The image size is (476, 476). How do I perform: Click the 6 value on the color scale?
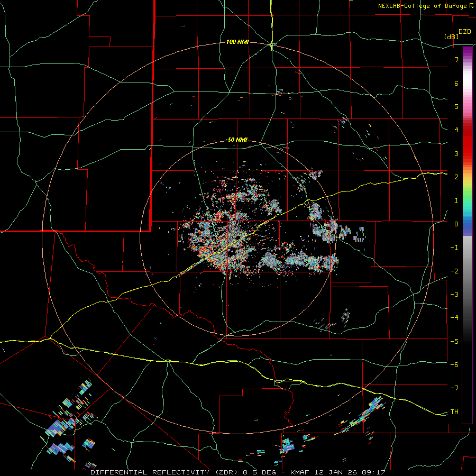coord(456,83)
